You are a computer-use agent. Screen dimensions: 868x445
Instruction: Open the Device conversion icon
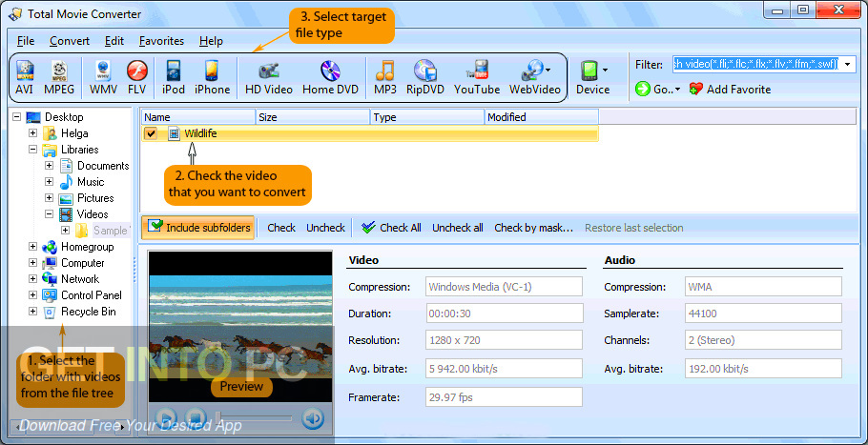589,71
